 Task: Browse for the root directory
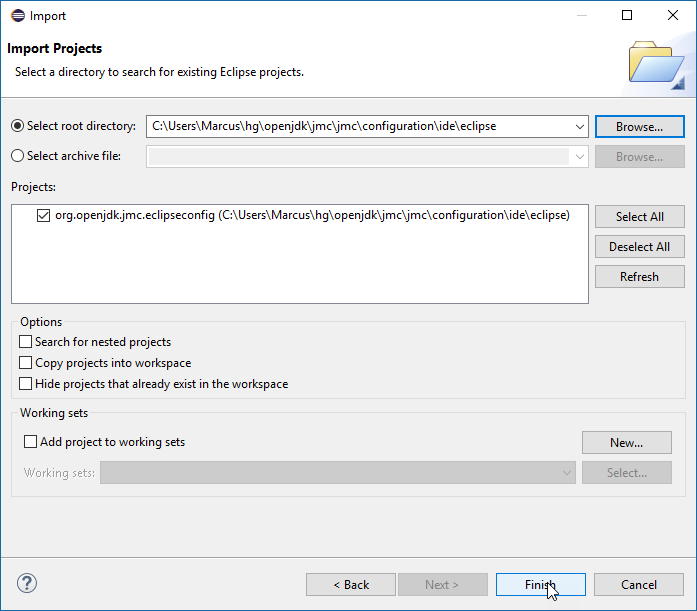640,127
